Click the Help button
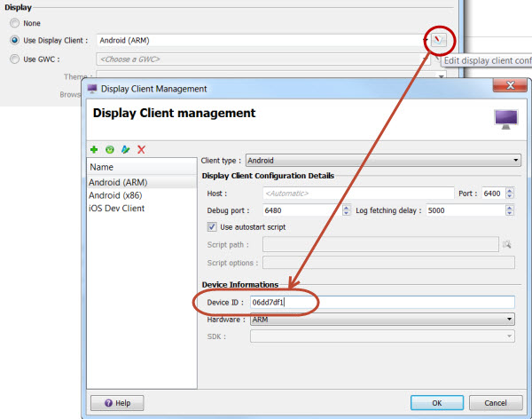532x419 pixels. 117,403
